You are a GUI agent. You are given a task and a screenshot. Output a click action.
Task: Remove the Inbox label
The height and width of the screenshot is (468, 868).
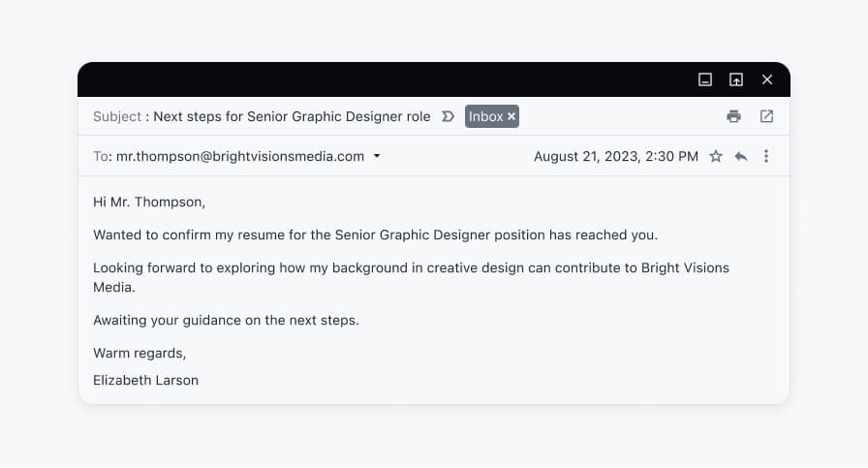click(511, 116)
